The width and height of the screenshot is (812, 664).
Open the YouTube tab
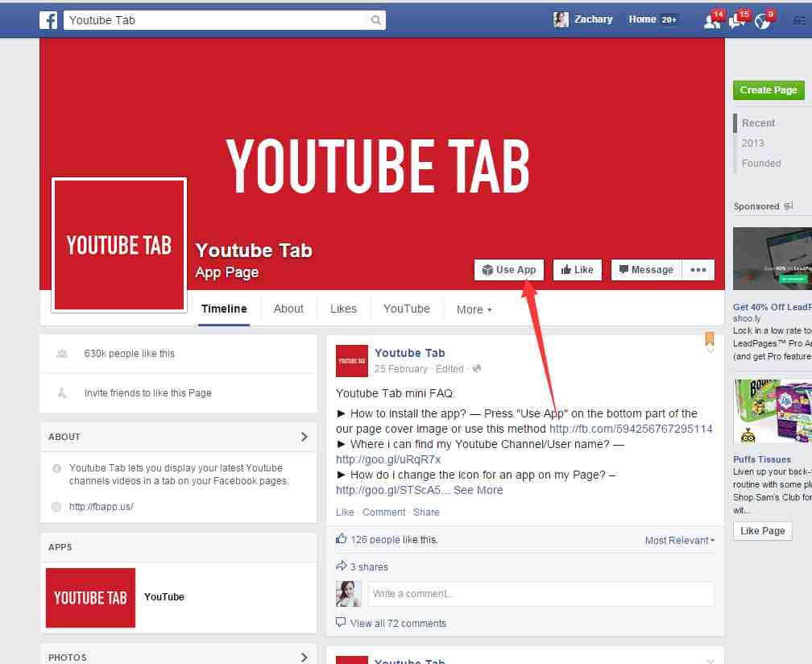point(407,309)
